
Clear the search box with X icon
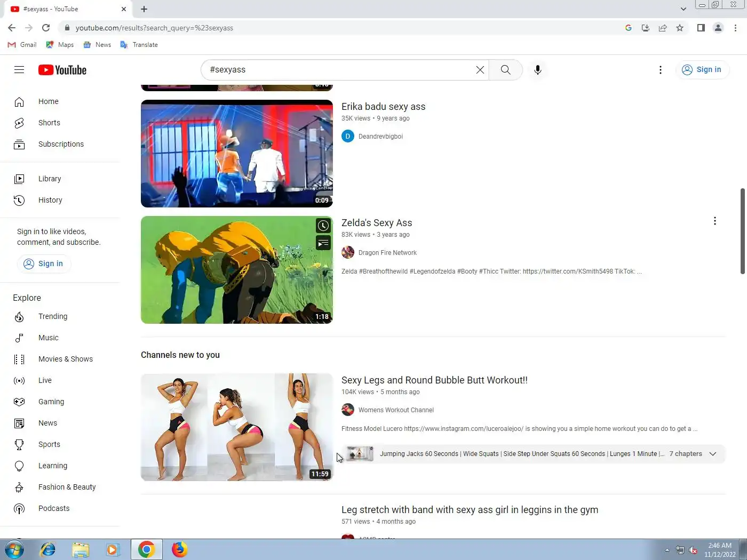(x=480, y=70)
